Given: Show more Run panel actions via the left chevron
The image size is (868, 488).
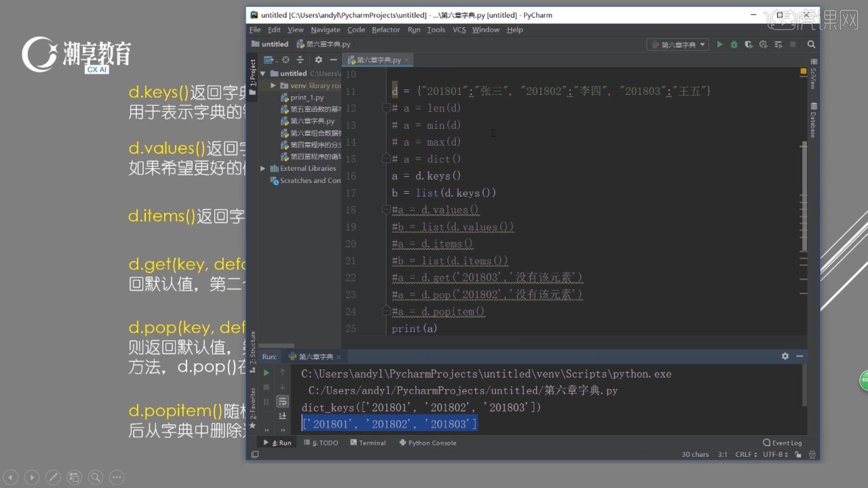Looking at the screenshot, I should coord(266,430).
